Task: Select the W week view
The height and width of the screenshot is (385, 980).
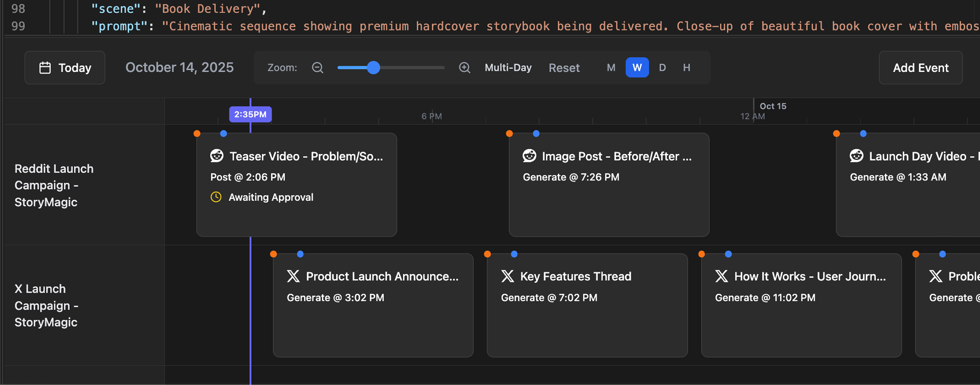Action: (637, 68)
